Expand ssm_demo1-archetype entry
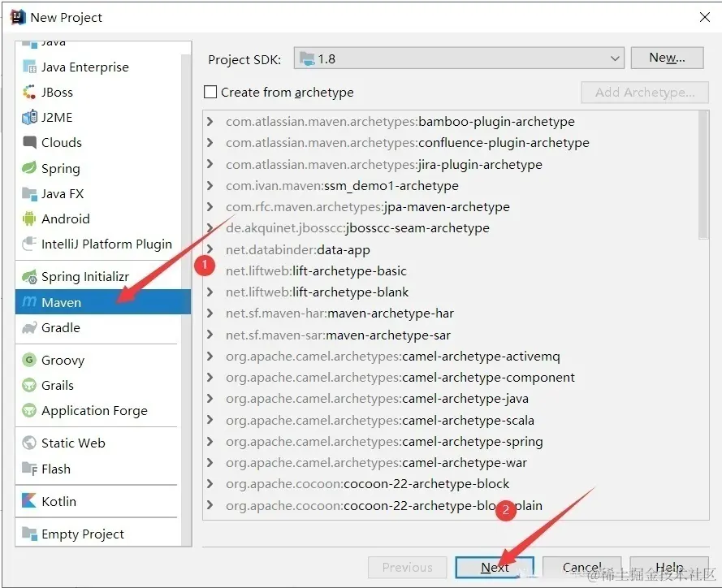 pyautogui.click(x=210, y=185)
